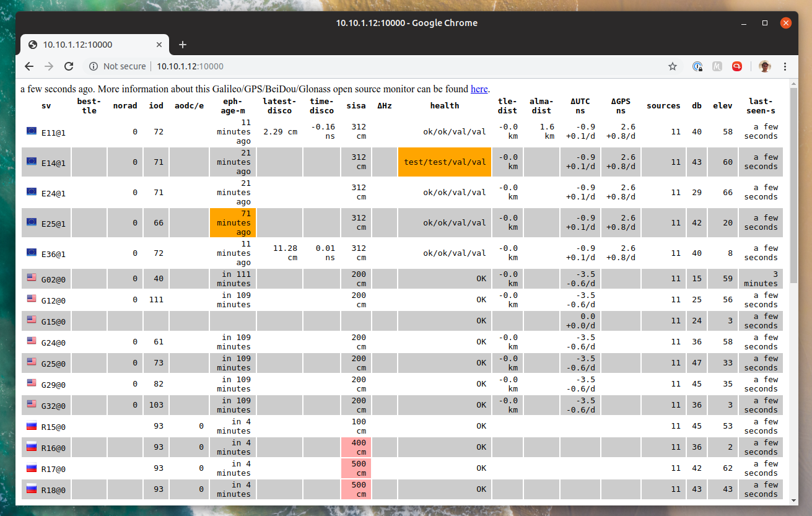Click the Not secure site info icon
Screen dimensions: 812x516
coord(94,66)
